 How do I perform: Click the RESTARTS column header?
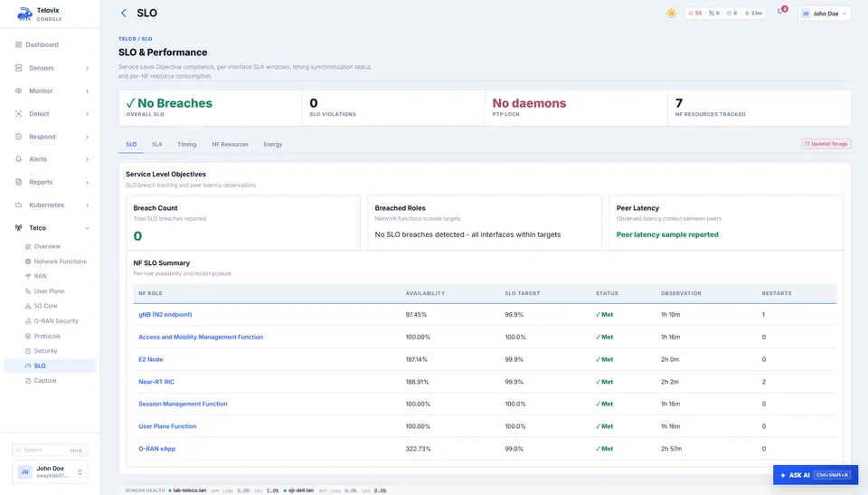point(777,293)
